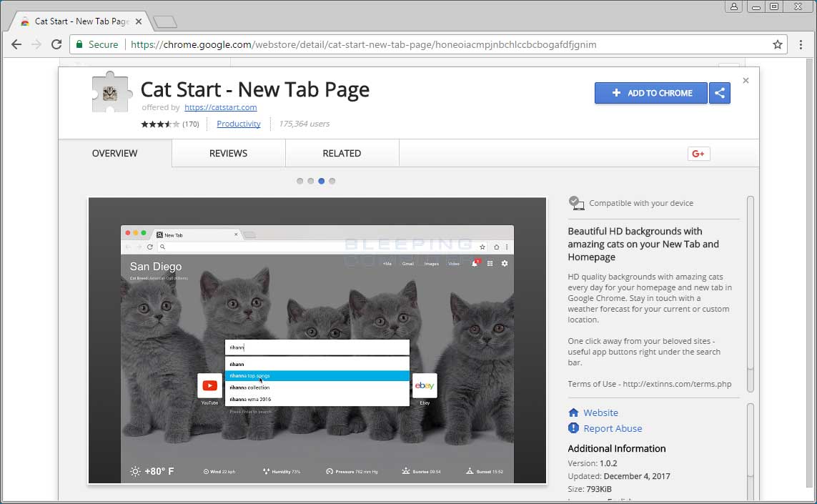Click the Cat Start - New Tab Page heading
This screenshot has width=817, height=504.
click(255, 89)
